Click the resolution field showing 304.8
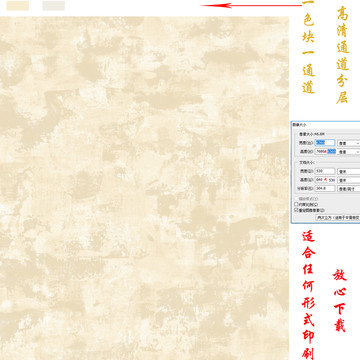Screen dimensions: 360x360 click(325, 189)
